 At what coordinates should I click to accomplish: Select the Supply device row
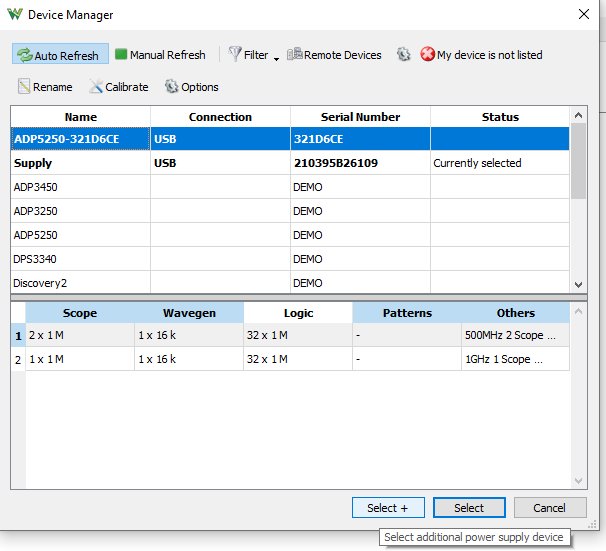point(290,163)
